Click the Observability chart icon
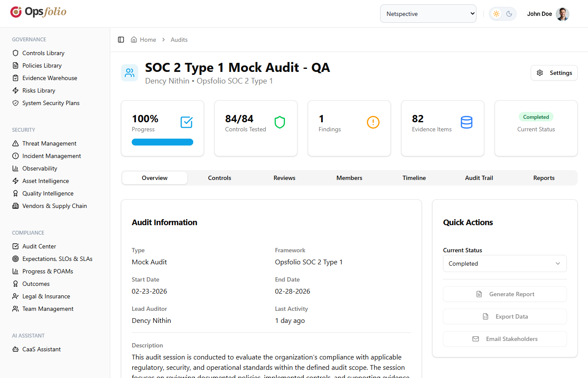Image resolution: width=588 pixels, height=378 pixels. (x=15, y=168)
